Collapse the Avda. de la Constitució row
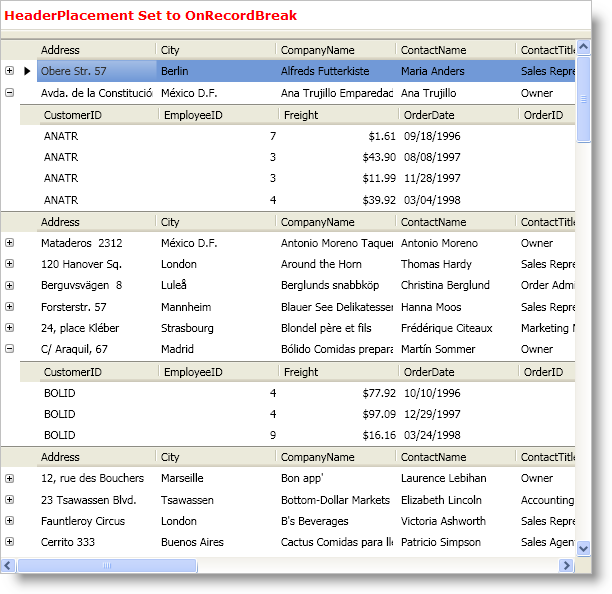612x594 pixels. 9,92
